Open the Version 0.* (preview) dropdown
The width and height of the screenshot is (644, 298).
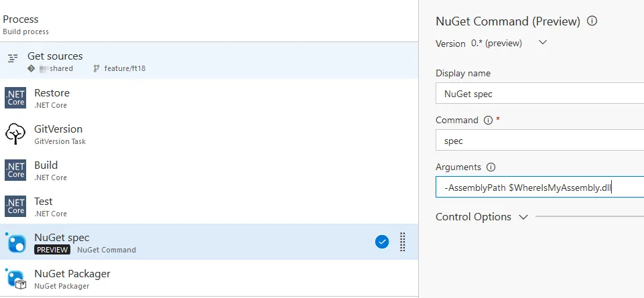[543, 43]
